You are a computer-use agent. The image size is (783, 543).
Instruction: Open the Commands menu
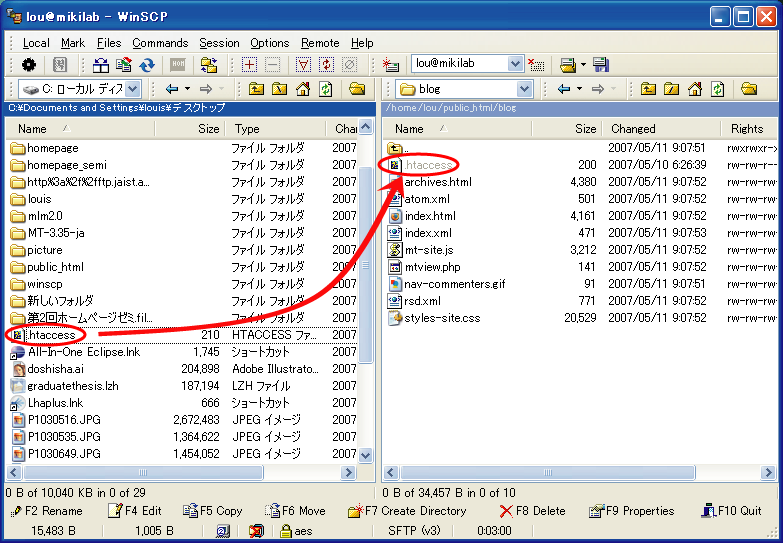pyautogui.click(x=160, y=43)
